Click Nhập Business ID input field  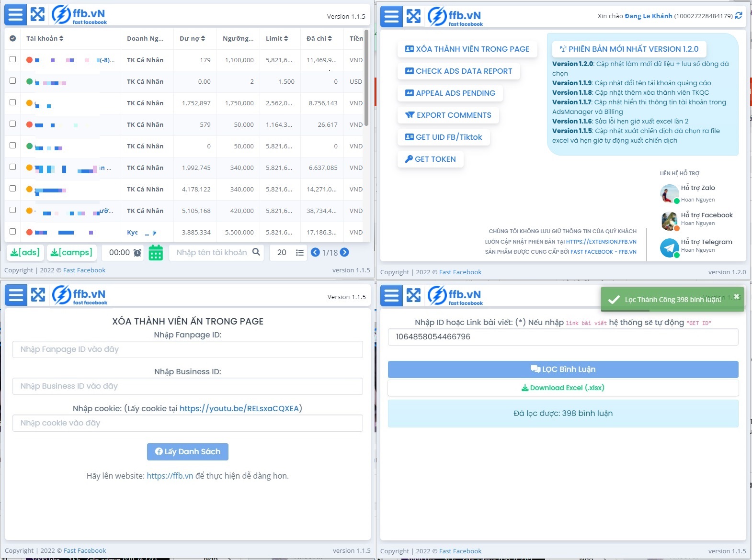click(x=188, y=386)
